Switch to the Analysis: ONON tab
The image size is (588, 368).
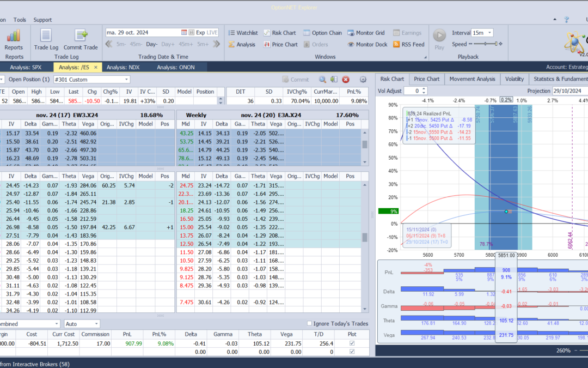tap(175, 67)
